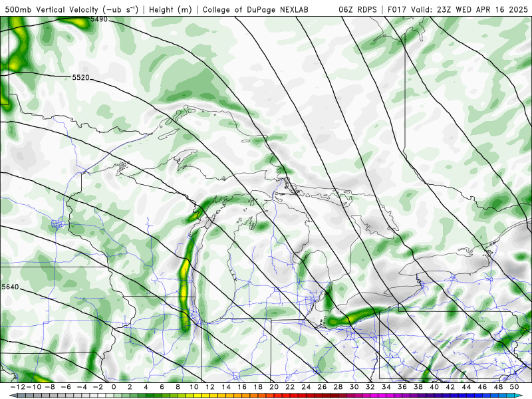
Task: Click the 40 value on color scale
Action: (435, 387)
